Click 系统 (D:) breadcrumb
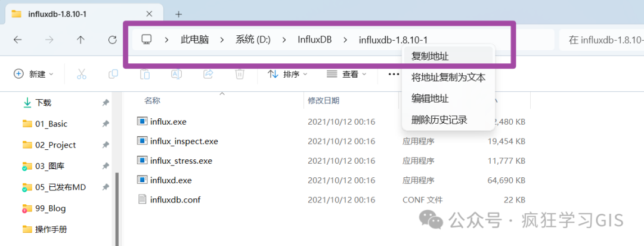Viewport: 644px width, 246px height. point(253,40)
